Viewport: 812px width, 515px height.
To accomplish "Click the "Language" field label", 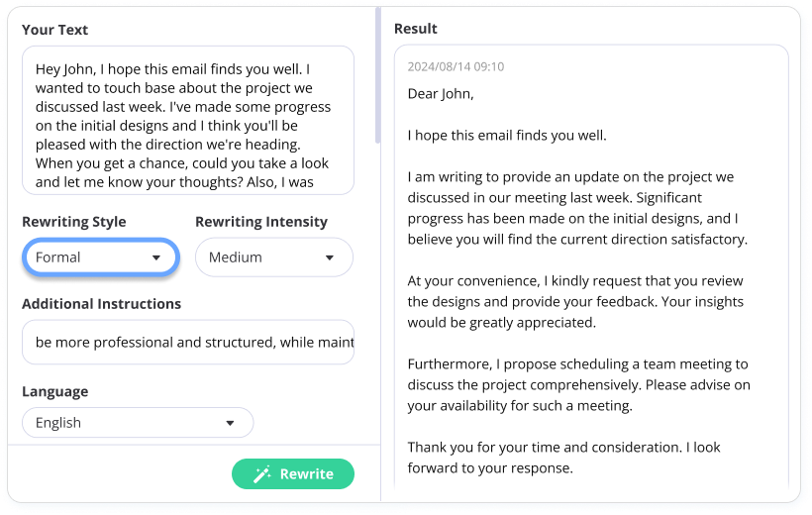I will click(54, 391).
